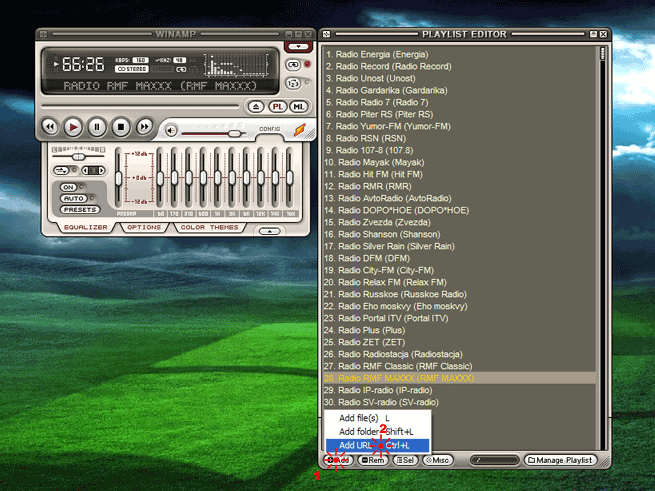Start playback with the Play button

(x=73, y=127)
